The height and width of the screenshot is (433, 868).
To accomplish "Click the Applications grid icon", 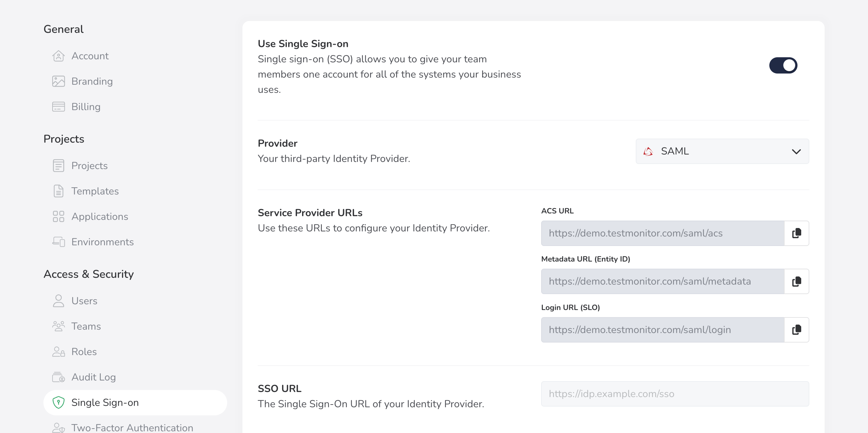I will pyautogui.click(x=58, y=216).
